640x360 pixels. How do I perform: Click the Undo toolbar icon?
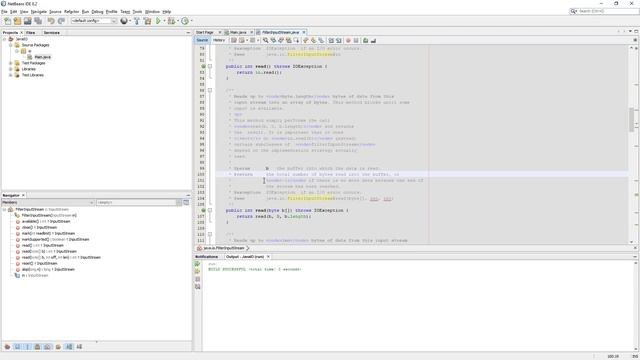point(51,21)
